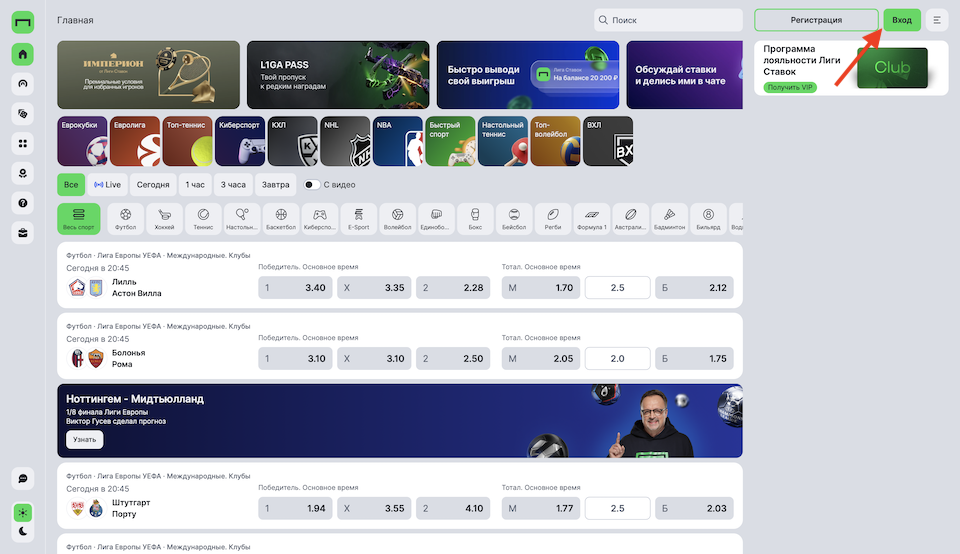Select the Сегодня time filter tab

coord(153,185)
